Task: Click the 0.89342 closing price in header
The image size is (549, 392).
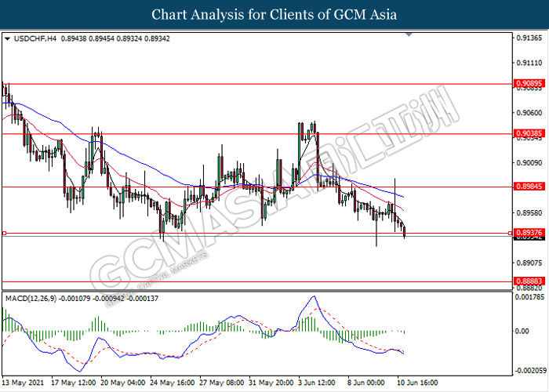Action: (157, 39)
